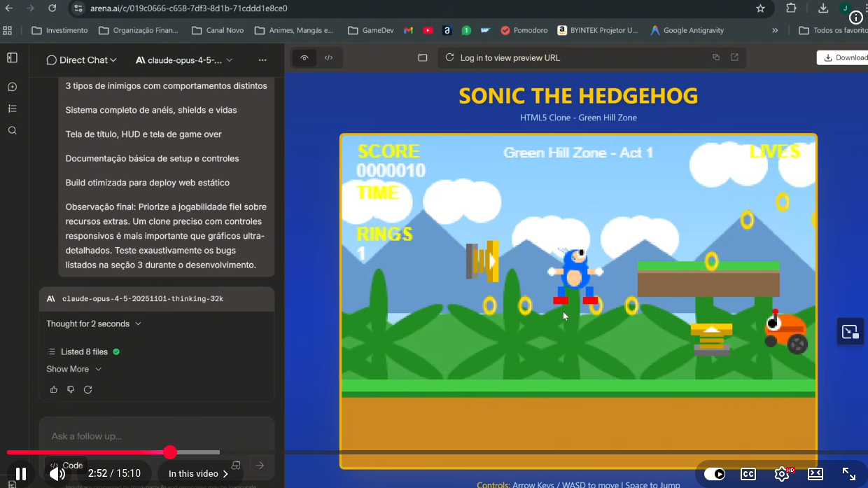Toggle the autoplay switch

click(714, 474)
